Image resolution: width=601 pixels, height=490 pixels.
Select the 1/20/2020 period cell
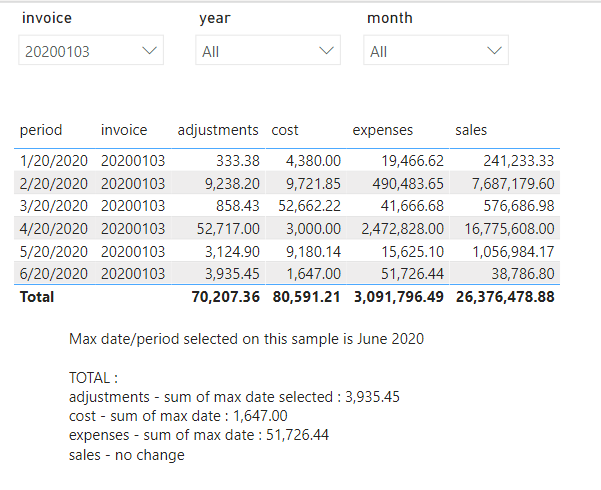click(x=54, y=161)
